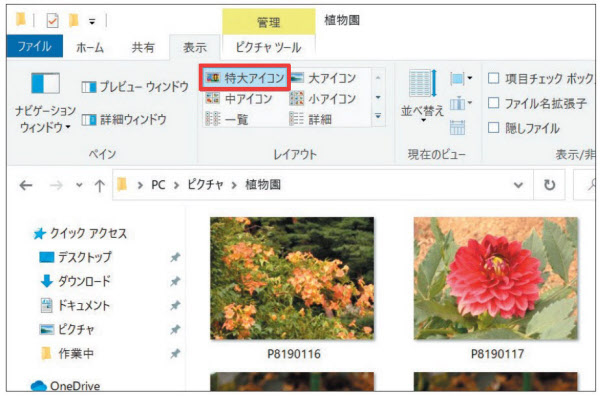Click the forward navigation arrow

click(56, 186)
